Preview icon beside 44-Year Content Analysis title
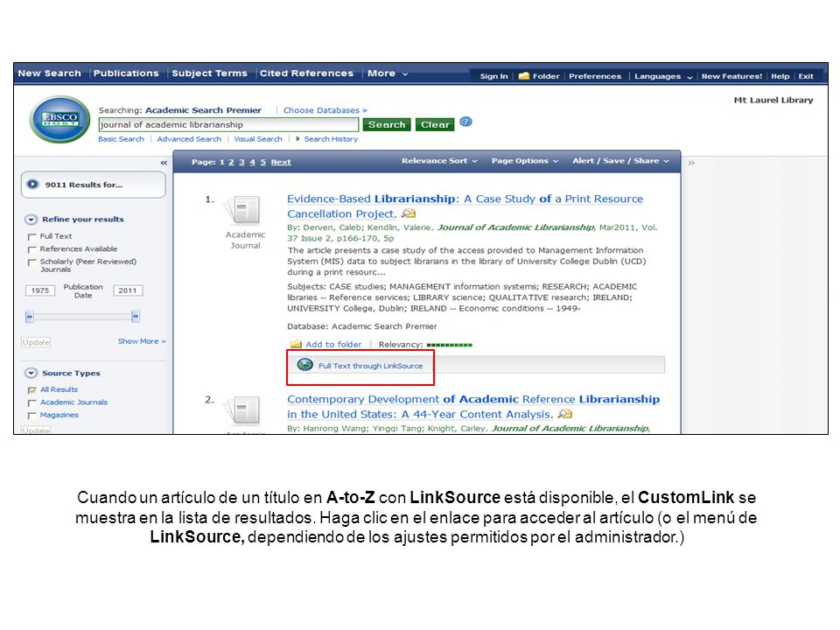 pos(565,414)
